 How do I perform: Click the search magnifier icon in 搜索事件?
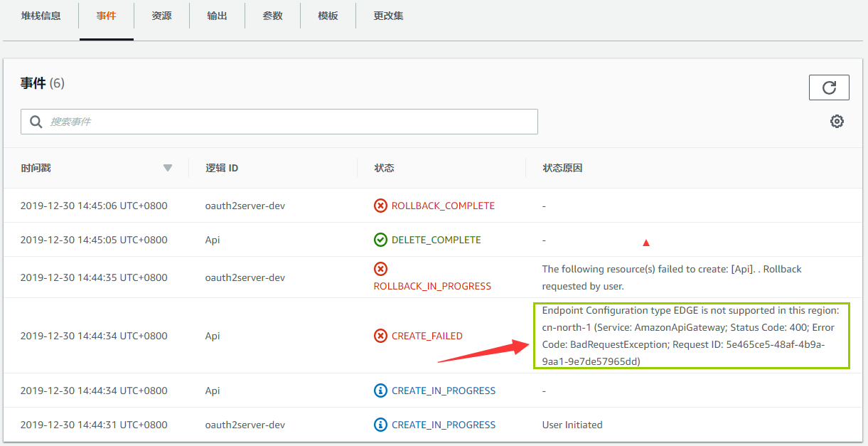pos(36,121)
